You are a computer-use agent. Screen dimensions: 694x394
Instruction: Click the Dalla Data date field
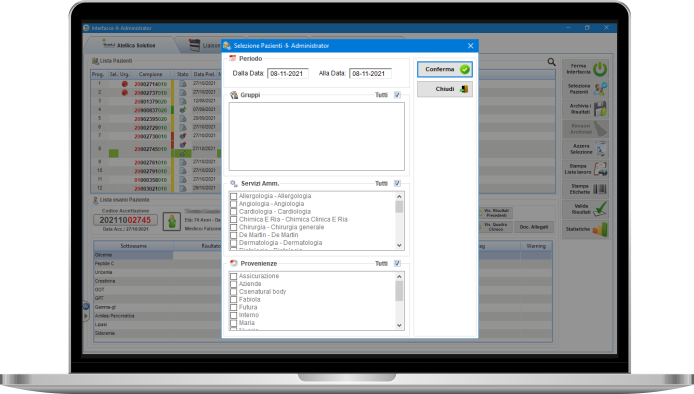(288, 73)
